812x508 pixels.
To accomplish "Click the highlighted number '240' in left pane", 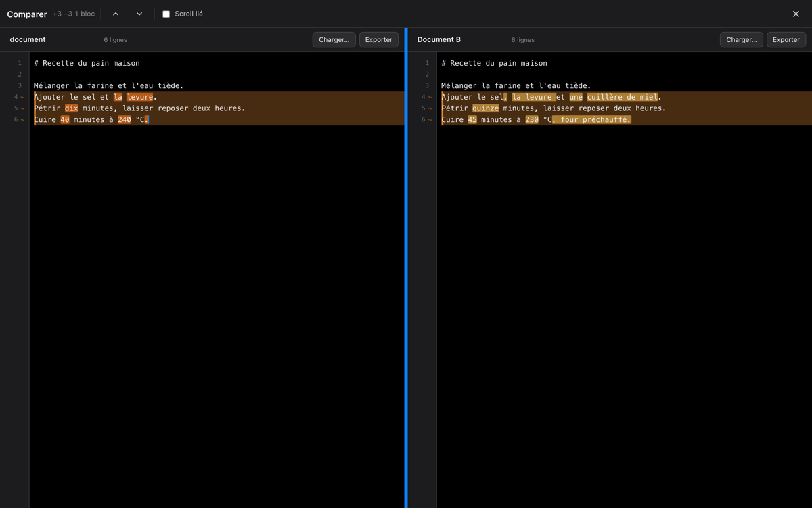I will click(x=125, y=119).
